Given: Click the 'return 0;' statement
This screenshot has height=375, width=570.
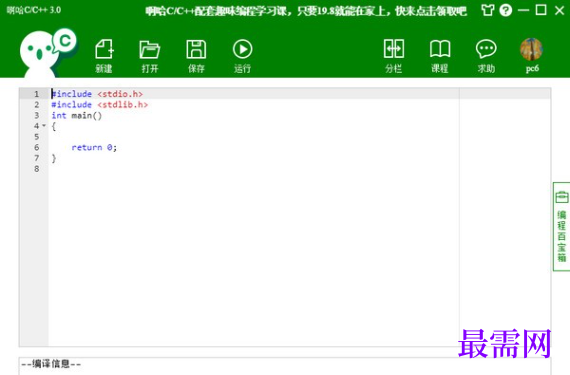Looking at the screenshot, I should point(94,147).
